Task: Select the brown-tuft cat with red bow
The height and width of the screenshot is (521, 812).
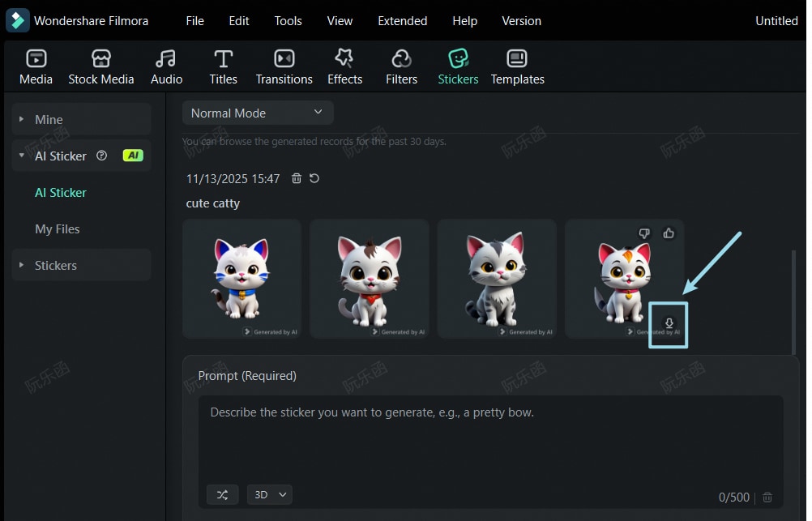Action: click(x=370, y=279)
